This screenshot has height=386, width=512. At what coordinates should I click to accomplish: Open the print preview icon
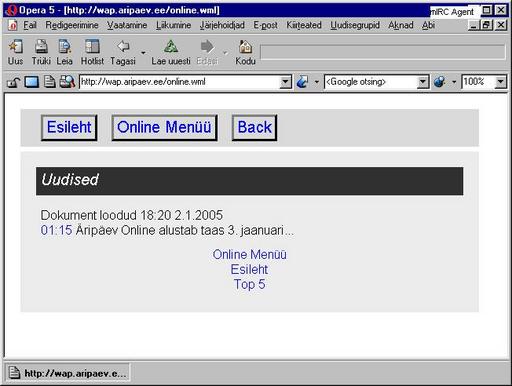(x=67, y=82)
